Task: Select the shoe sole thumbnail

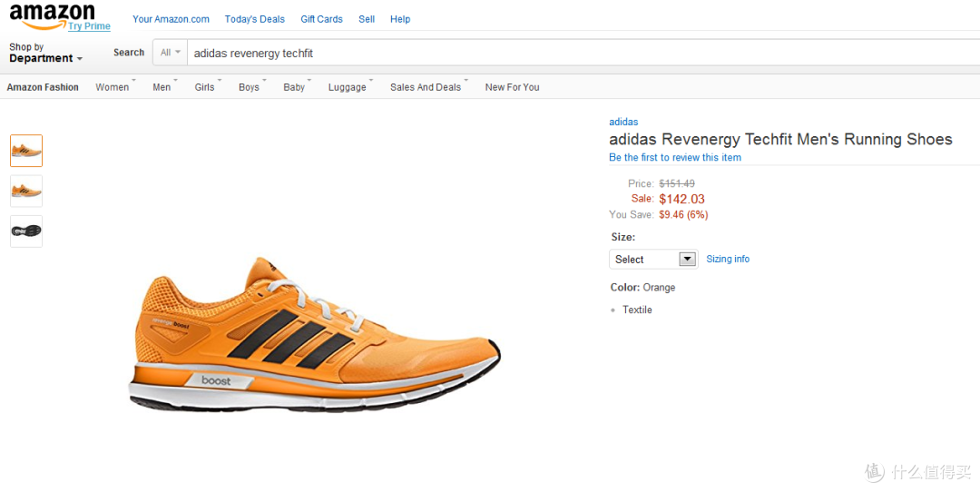Action: pyautogui.click(x=26, y=231)
